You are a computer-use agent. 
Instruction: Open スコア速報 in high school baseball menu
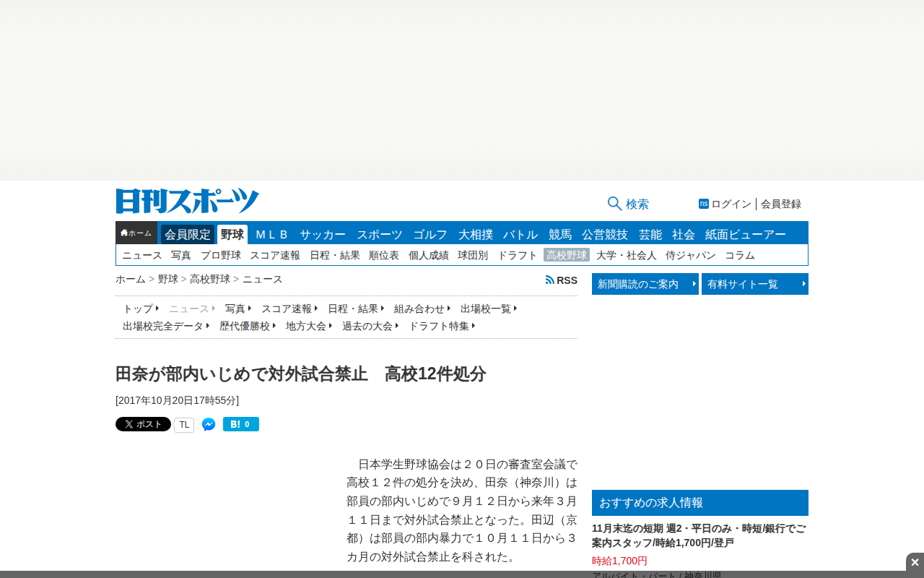click(x=289, y=309)
